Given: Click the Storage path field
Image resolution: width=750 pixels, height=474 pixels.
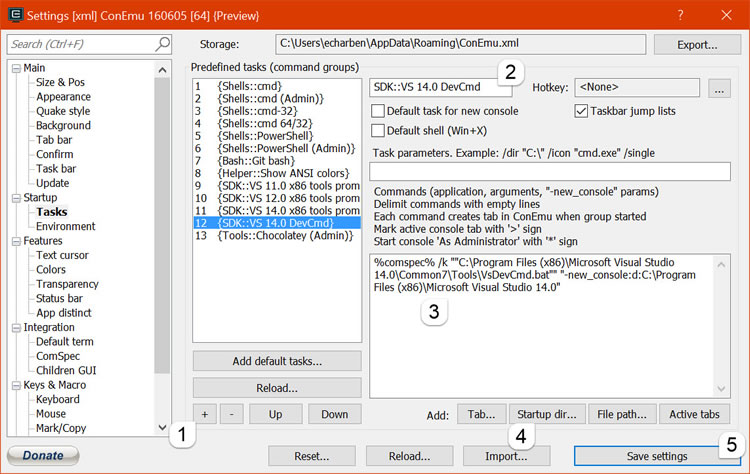Looking at the screenshot, I should 461,44.
